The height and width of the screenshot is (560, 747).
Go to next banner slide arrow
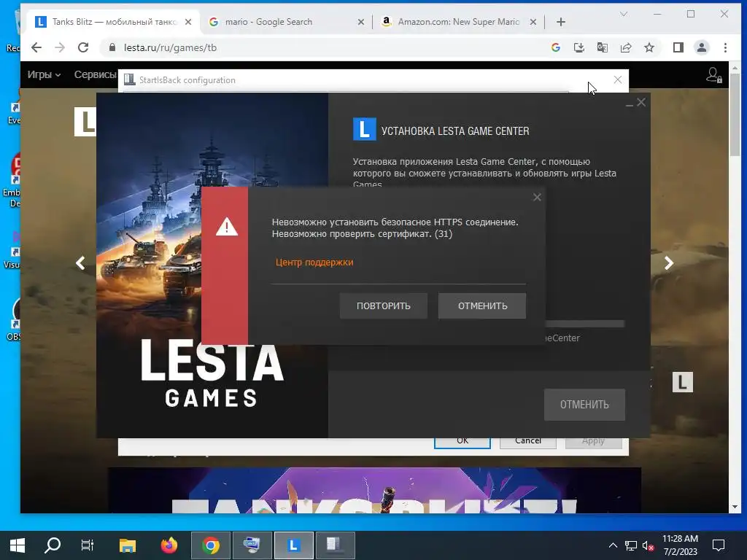(x=669, y=262)
